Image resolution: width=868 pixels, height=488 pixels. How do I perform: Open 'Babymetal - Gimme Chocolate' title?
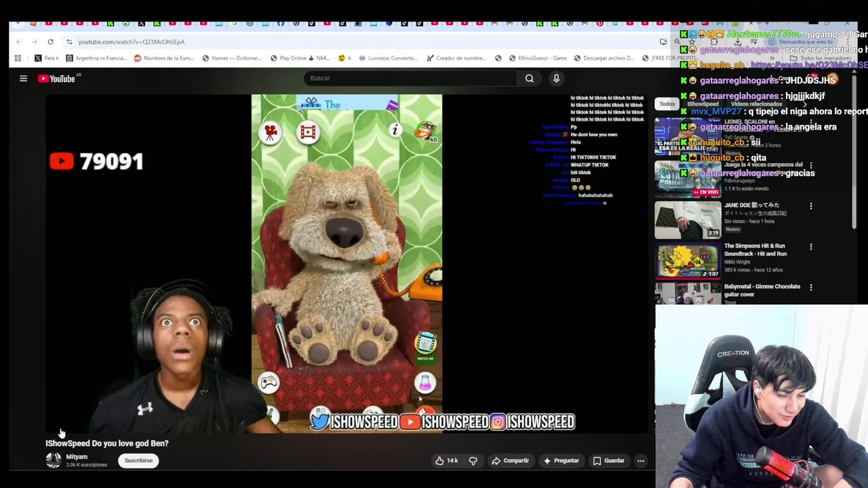(x=762, y=290)
